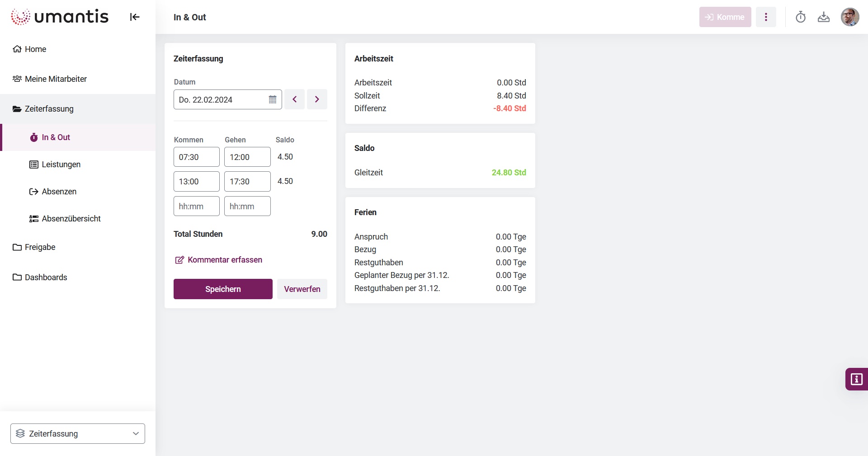The image size is (868, 456).
Task: Click the stopwatch icon in top bar
Action: 801,17
